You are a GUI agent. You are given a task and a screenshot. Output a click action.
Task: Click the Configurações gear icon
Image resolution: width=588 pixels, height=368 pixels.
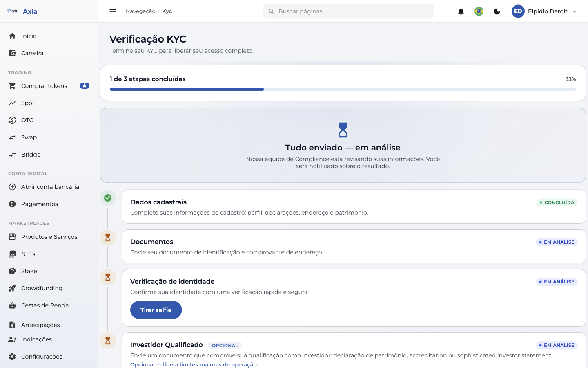click(12, 357)
